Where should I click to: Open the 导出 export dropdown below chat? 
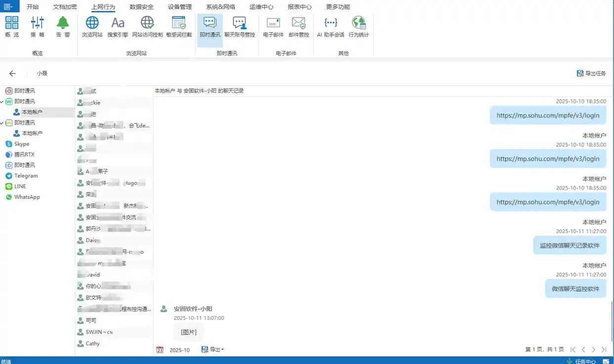tap(213, 350)
